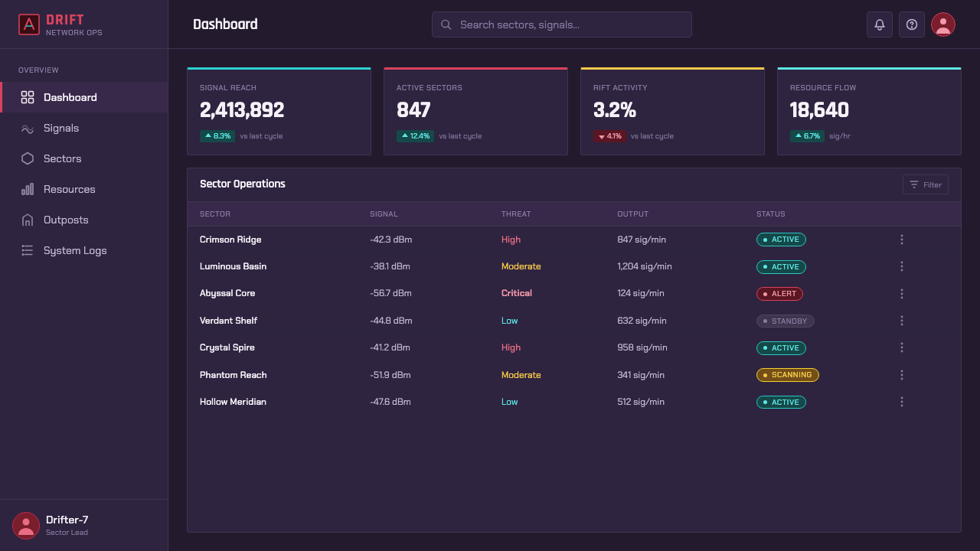Click the DRIFT logo icon

coord(29,24)
